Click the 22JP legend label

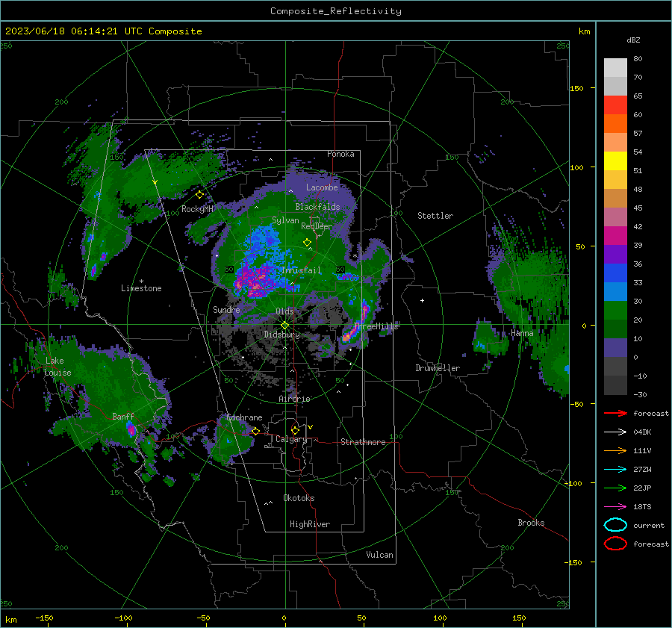[642, 488]
